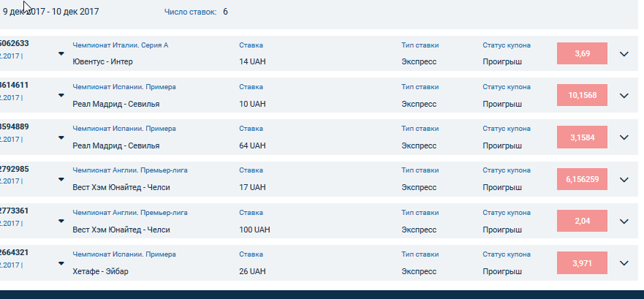Click the date range 9 дек 2017 - 10 дек 2017
Screen dimensions: 644x299
[50, 12]
